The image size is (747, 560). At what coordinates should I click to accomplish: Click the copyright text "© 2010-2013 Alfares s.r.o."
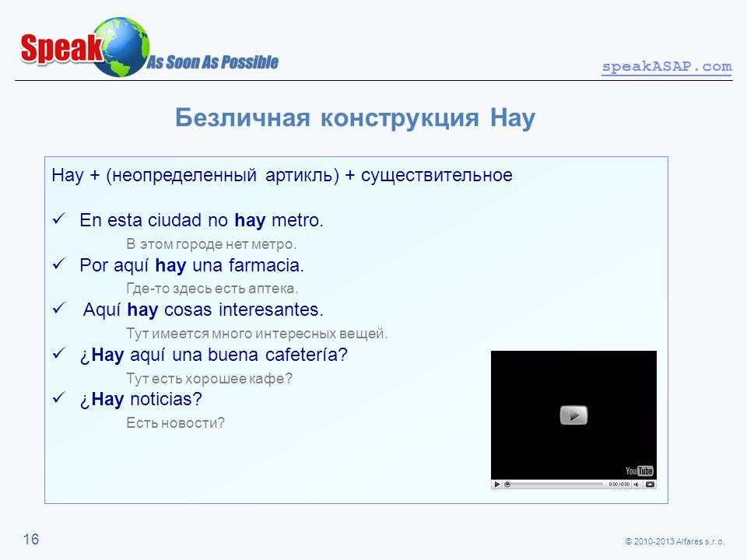pos(675,541)
